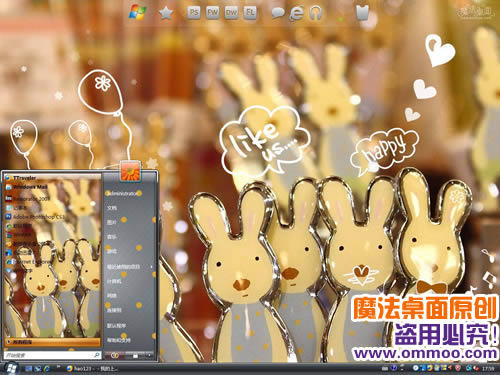Image resolution: width=500 pixels, height=375 pixels.
Task: Launch Dreamweaver from DW dock icon
Action: (x=231, y=13)
